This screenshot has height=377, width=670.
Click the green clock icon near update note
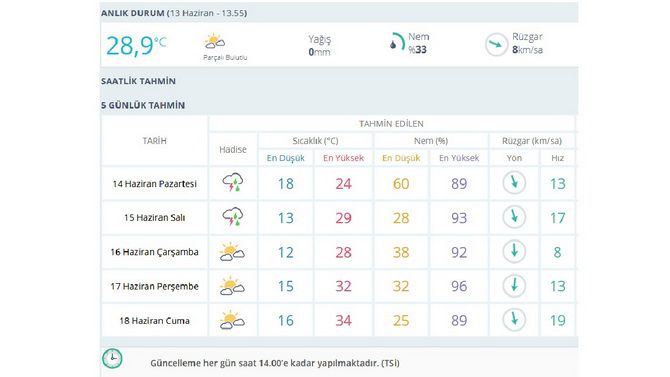click(112, 359)
